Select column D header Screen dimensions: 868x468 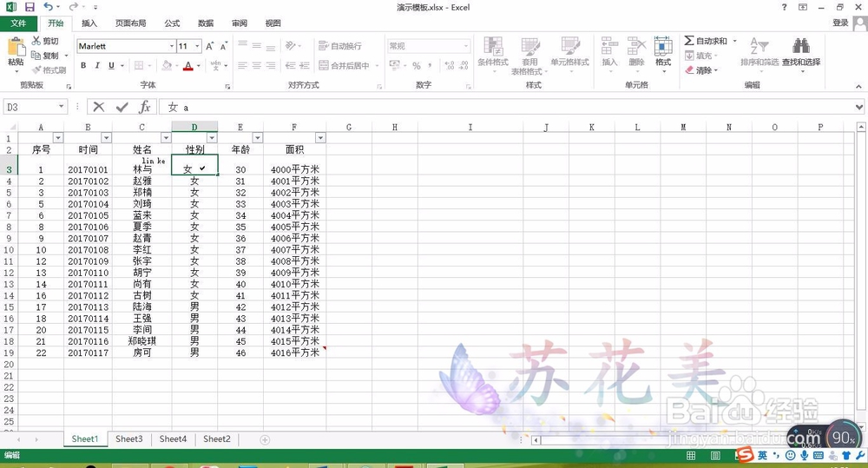click(194, 127)
